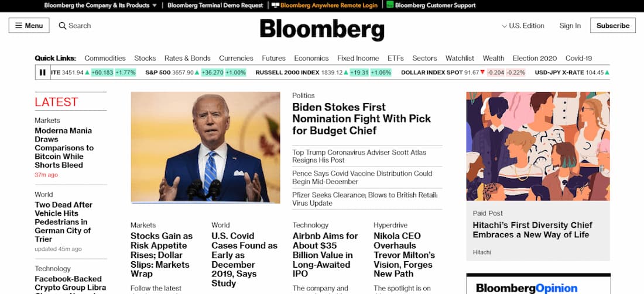
Task: Open the Hitachi diversity illustration thumbnail
Action: coord(537,146)
